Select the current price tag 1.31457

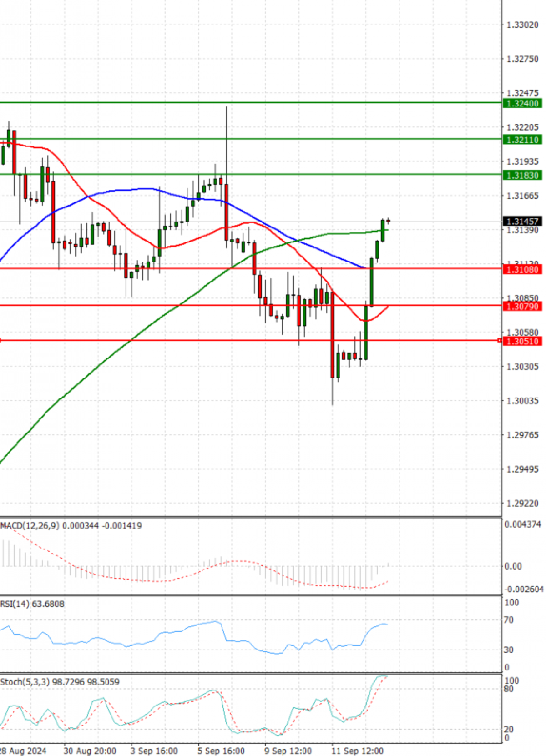(x=522, y=222)
